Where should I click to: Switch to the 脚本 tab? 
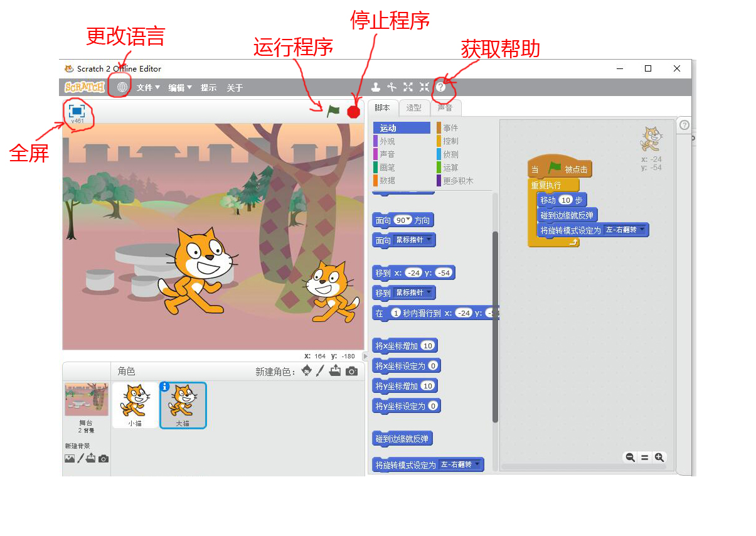[x=382, y=107]
